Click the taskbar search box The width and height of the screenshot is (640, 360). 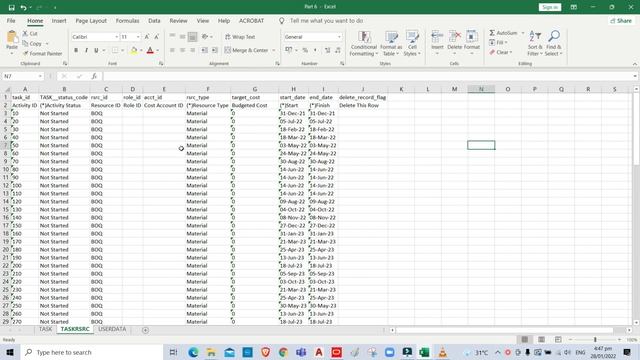click(91, 352)
